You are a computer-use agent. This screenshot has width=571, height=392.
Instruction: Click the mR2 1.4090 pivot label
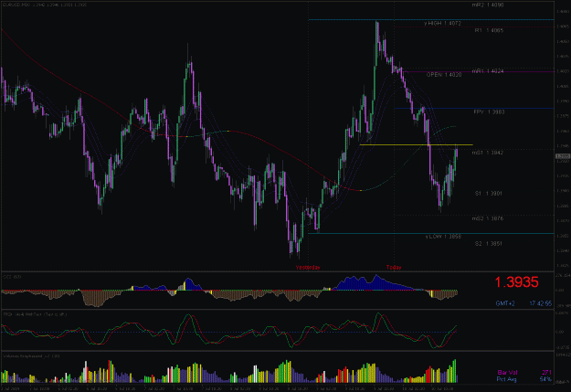click(488, 5)
